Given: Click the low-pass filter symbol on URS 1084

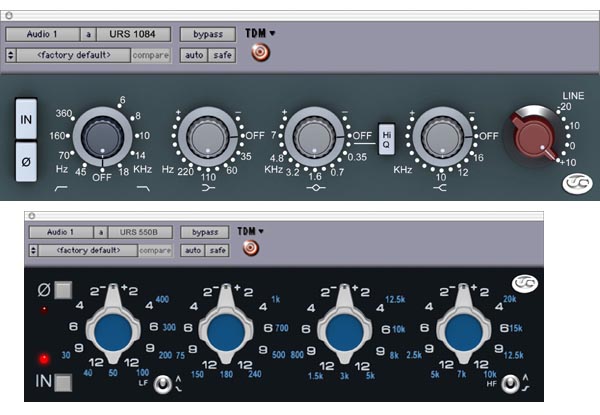Looking at the screenshot, I should click(143, 188).
